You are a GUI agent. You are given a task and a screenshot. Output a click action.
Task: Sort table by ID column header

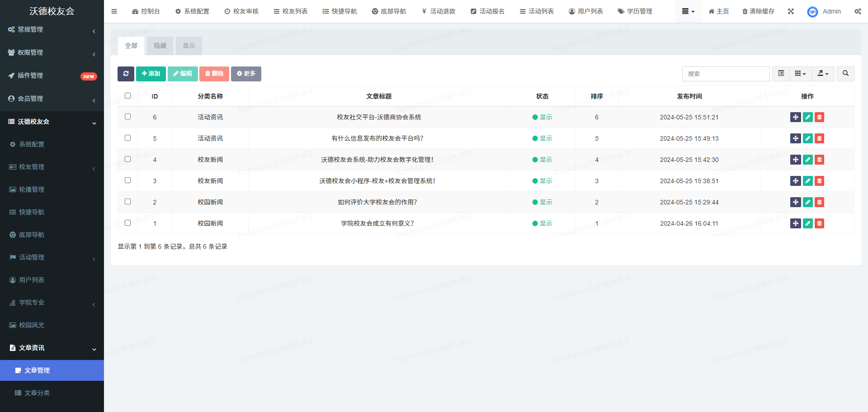point(155,96)
